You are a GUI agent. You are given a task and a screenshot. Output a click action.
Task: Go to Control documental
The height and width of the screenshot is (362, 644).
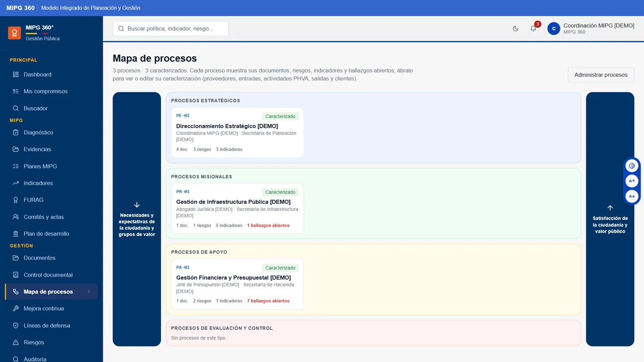(x=51, y=275)
